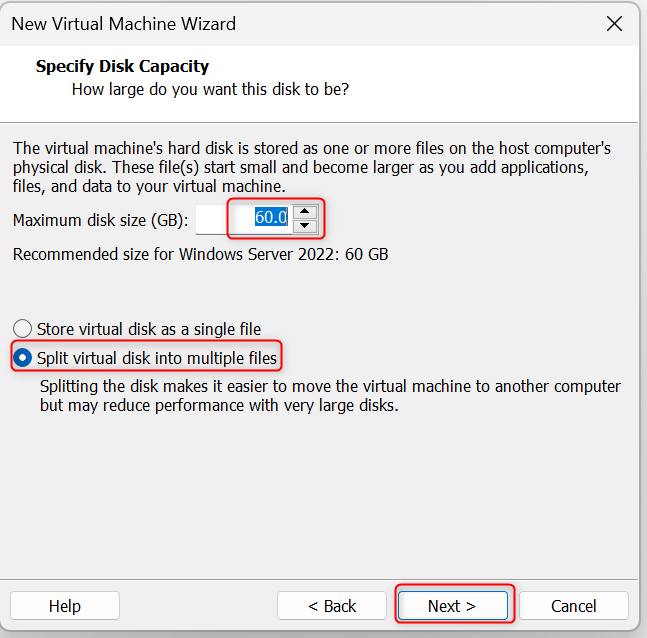
Task: Increase disk size with the up spinner arrow
Action: 305,212
